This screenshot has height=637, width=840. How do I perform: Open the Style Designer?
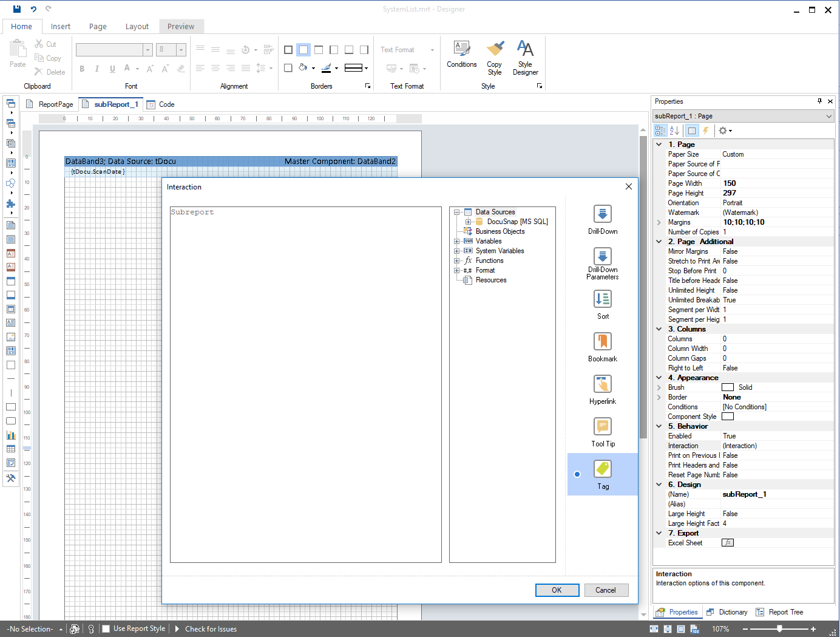tap(525, 58)
